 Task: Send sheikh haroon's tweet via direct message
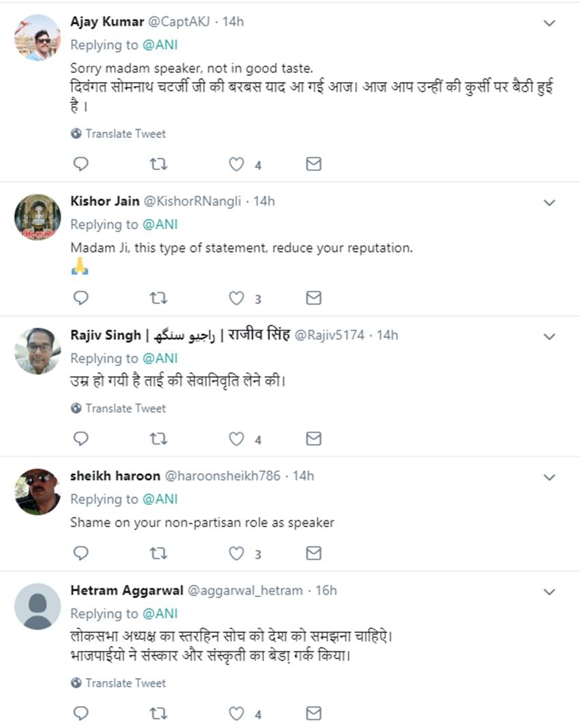point(313,552)
